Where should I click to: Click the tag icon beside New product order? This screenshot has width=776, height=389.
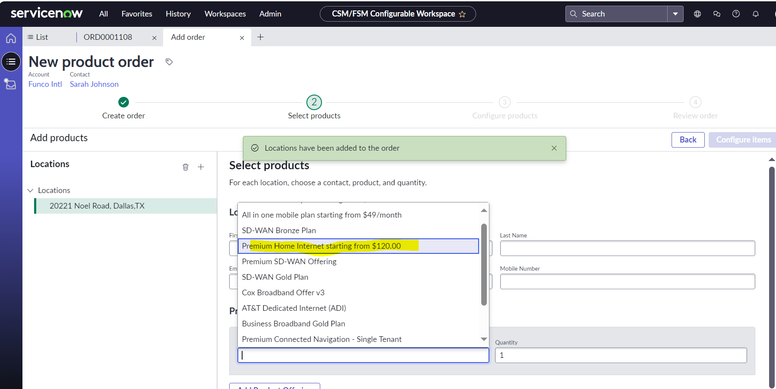pyautogui.click(x=169, y=62)
